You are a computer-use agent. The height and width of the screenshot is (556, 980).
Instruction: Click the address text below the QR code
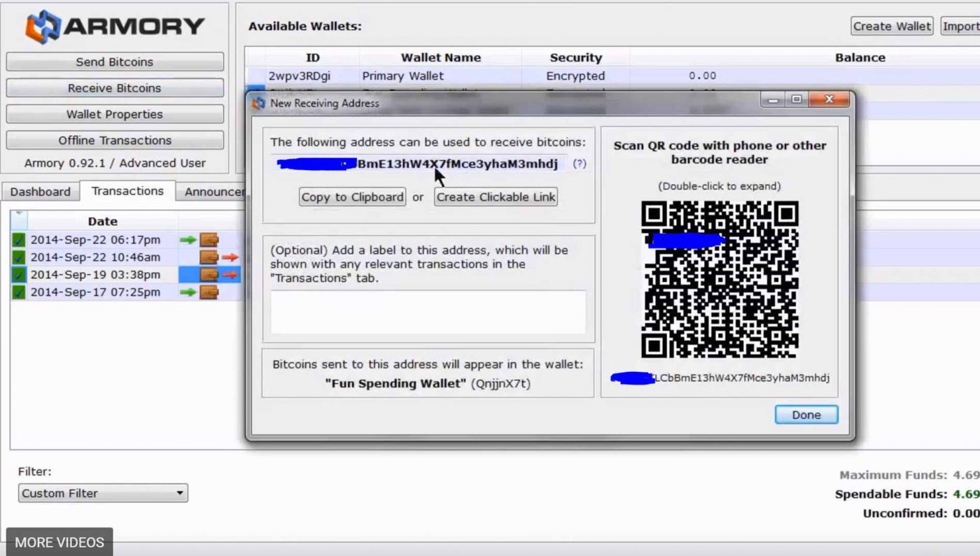click(720, 378)
